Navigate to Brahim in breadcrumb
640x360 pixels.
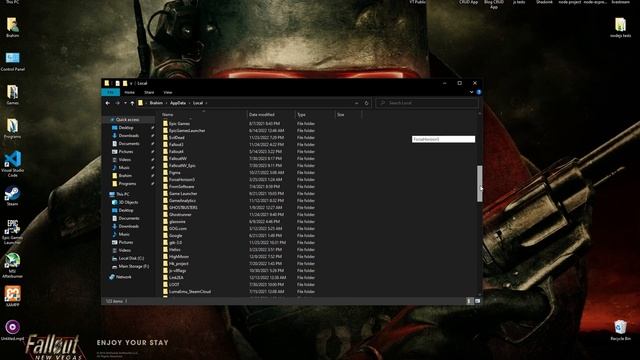coord(156,103)
